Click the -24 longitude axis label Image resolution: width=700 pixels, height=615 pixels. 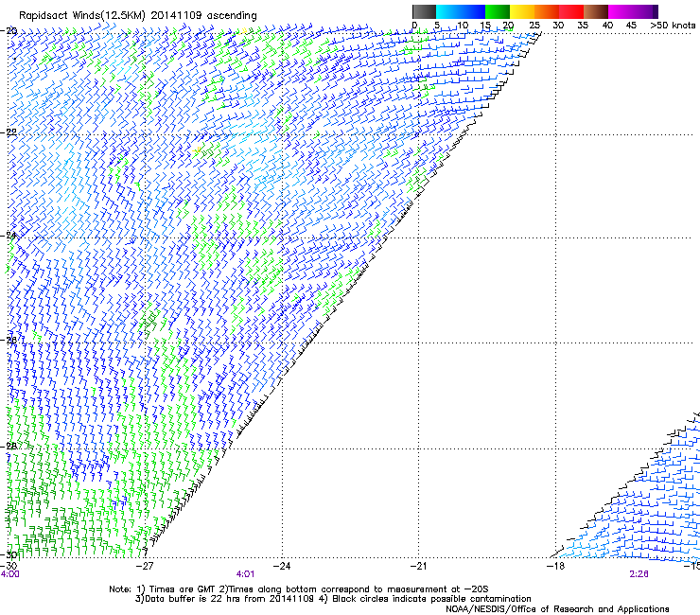281,566
